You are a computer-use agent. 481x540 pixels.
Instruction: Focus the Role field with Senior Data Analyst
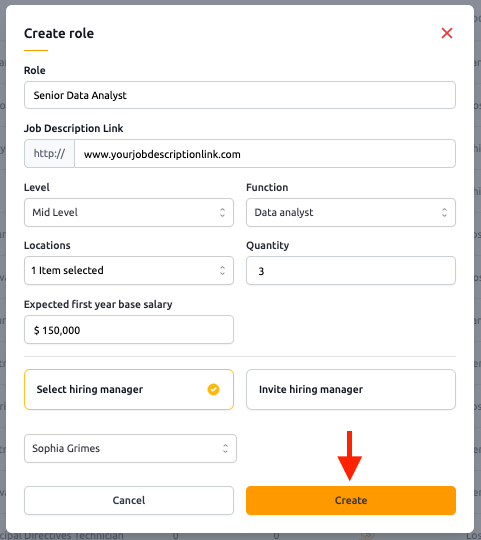[240, 95]
